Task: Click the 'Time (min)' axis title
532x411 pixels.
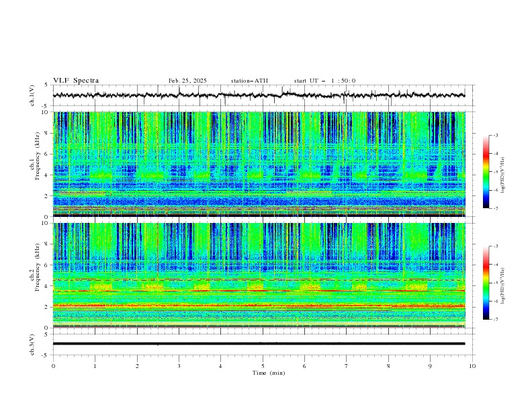Action: click(x=269, y=373)
